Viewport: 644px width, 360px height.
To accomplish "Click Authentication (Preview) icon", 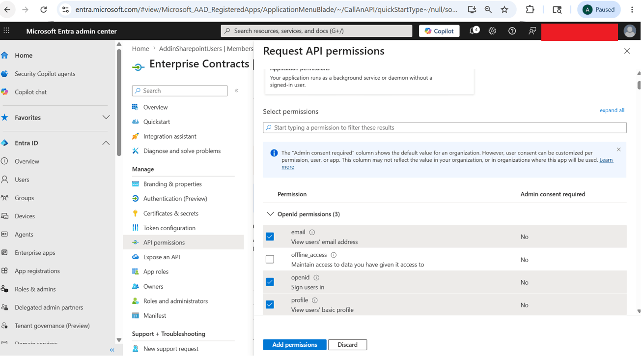I will (136, 199).
